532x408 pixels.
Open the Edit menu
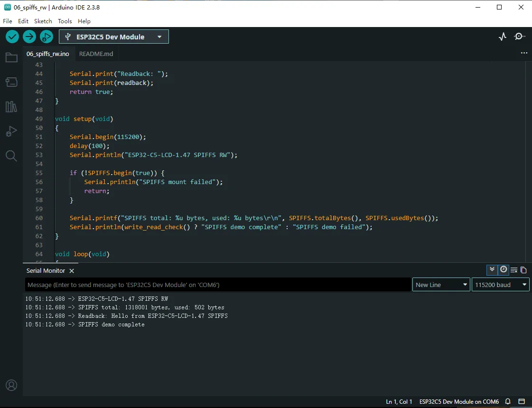(23, 21)
